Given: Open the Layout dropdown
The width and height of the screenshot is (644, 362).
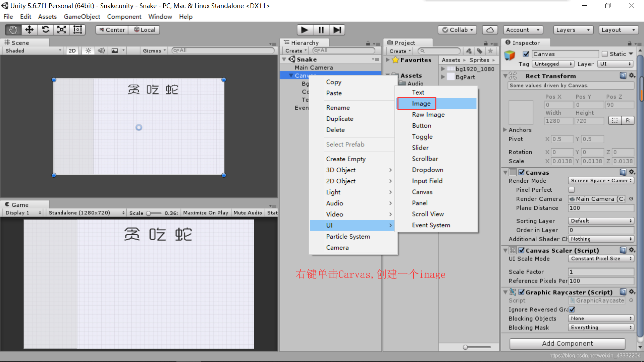Looking at the screenshot, I should point(618,30).
